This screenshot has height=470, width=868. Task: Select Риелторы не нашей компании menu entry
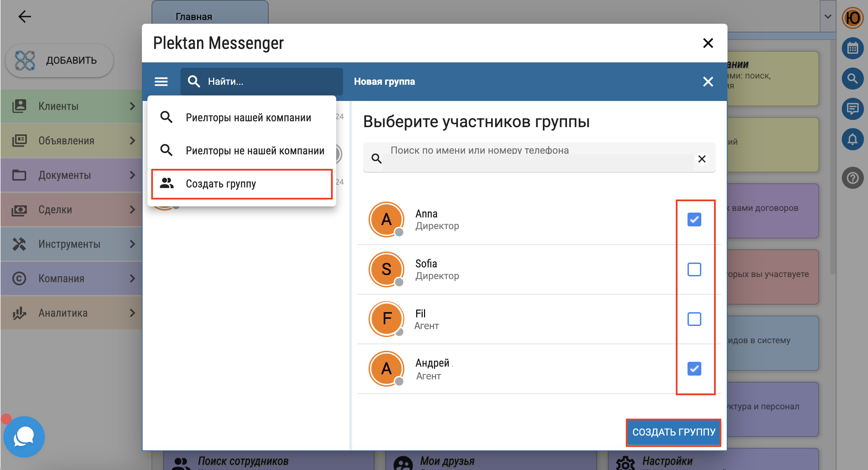[x=242, y=151]
